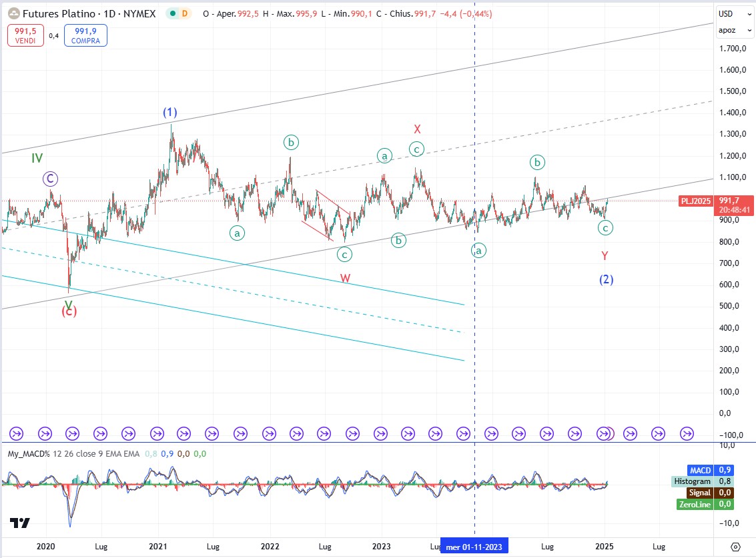Open the apoz unit dropdown
Image resolution: width=756 pixels, height=558 pixels.
tap(734, 31)
